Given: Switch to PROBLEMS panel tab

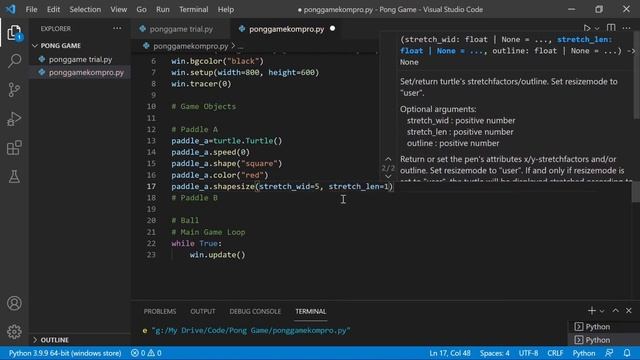Looking at the screenshot, I should [x=160, y=311].
